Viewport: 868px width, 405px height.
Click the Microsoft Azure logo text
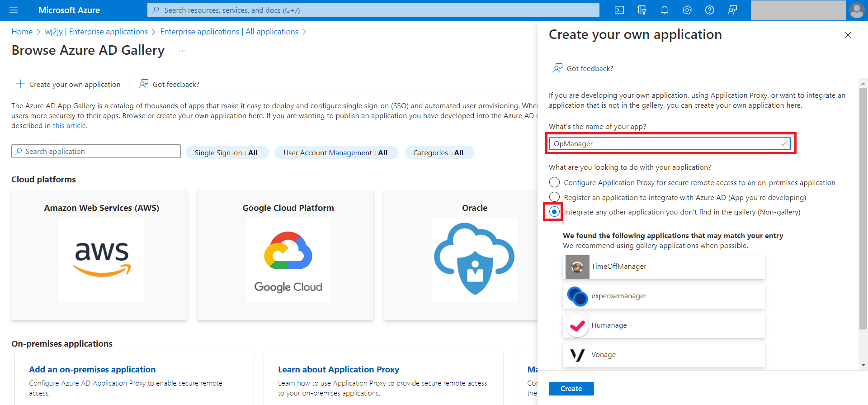(x=69, y=10)
